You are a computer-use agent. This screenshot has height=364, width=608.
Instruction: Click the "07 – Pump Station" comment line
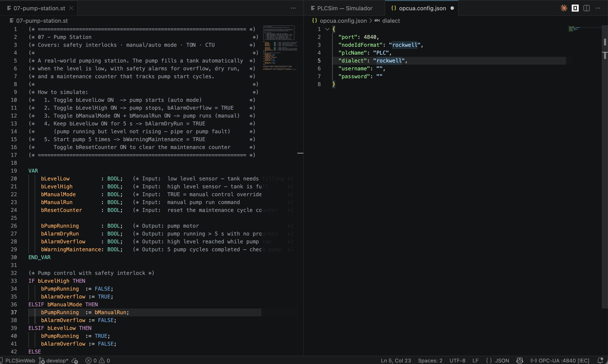click(x=64, y=37)
